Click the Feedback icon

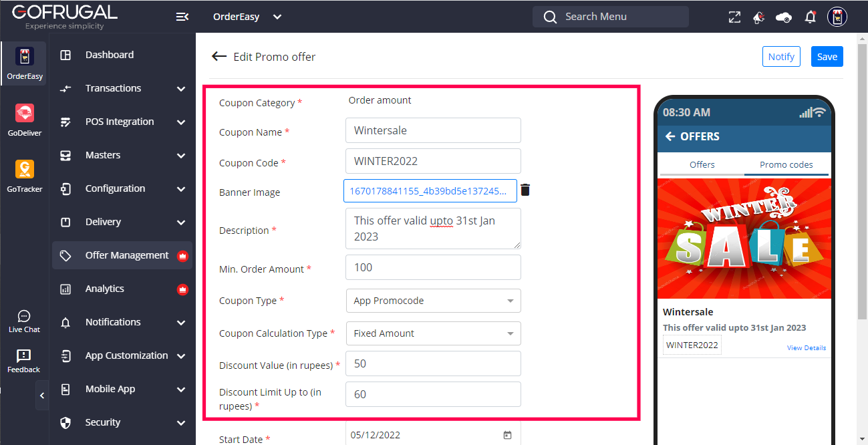coord(24,361)
